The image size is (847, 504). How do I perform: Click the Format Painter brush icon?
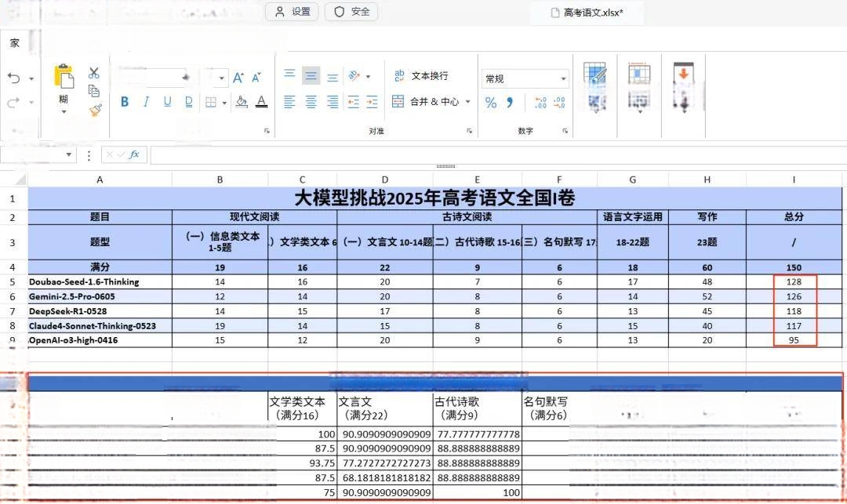tap(95, 110)
